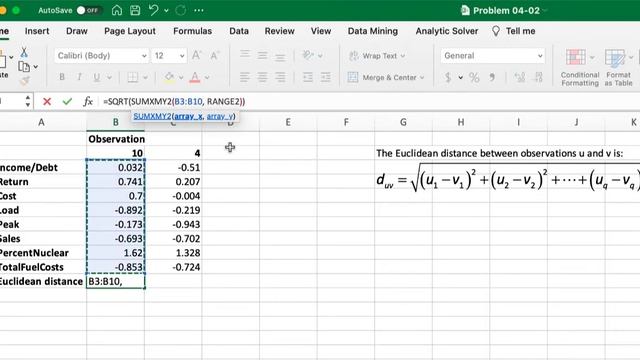Click the Percent Style icon

(x=474, y=77)
